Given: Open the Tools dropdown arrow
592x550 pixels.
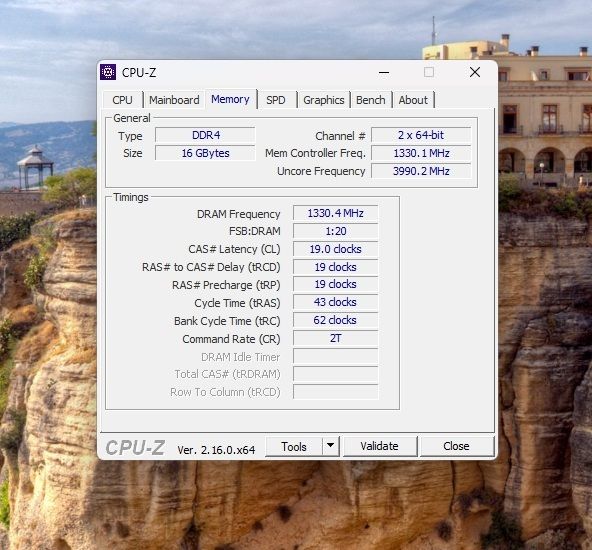Looking at the screenshot, I should [x=330, y=446].
